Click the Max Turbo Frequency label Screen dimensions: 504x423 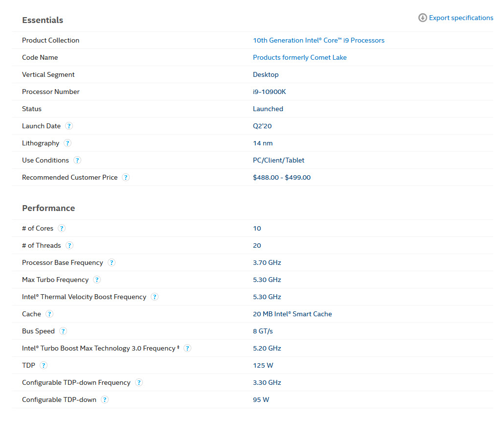point(55,280)
